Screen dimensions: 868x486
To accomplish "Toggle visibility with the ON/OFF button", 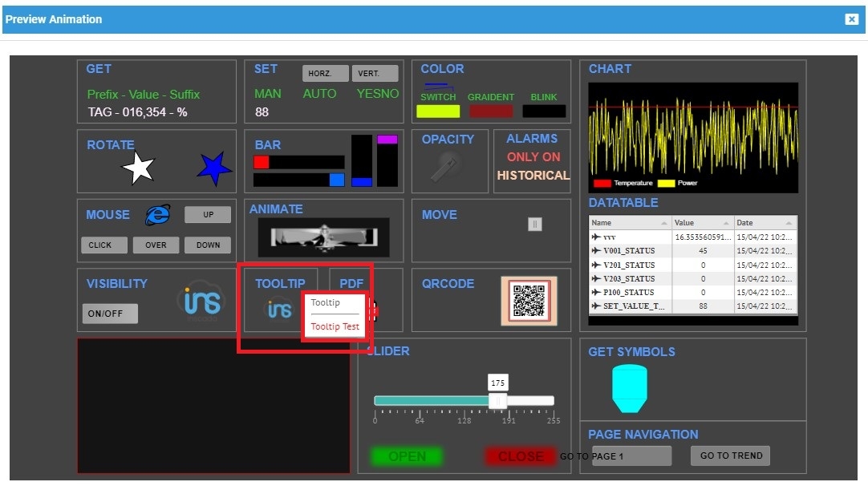I will [x=110, y=314].
